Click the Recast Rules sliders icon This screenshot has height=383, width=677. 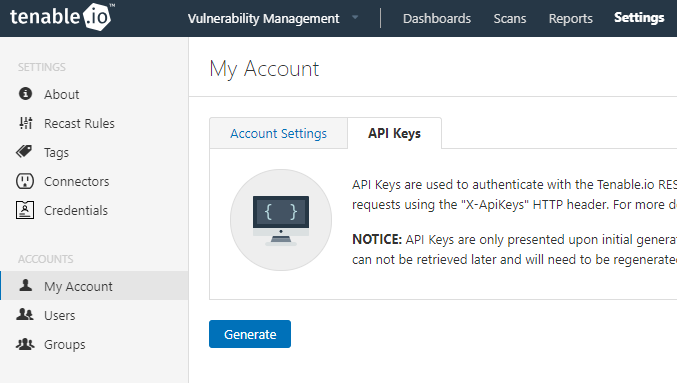click(25, 123)
